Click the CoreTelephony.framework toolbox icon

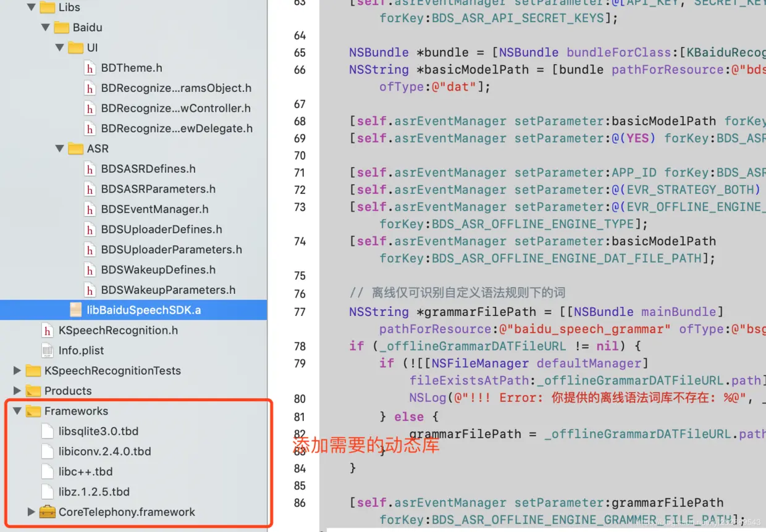click(x=47, y=512)
